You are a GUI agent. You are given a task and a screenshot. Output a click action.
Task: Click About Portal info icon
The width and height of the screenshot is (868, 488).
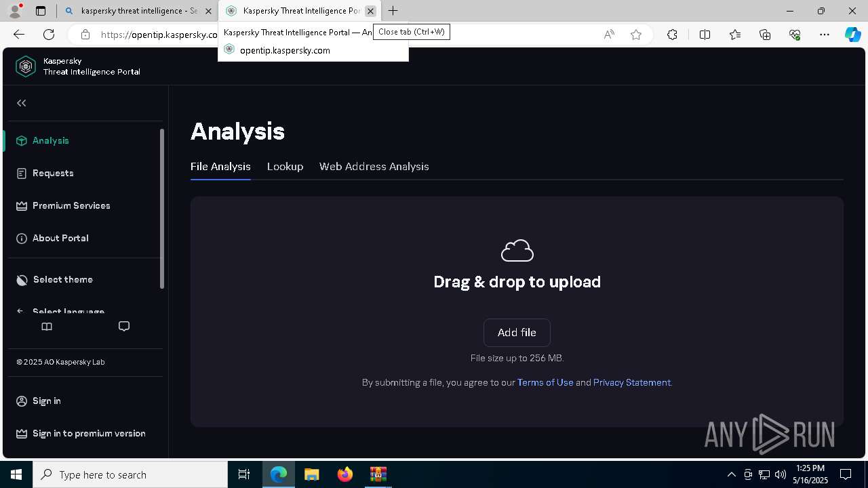(22, 238)
